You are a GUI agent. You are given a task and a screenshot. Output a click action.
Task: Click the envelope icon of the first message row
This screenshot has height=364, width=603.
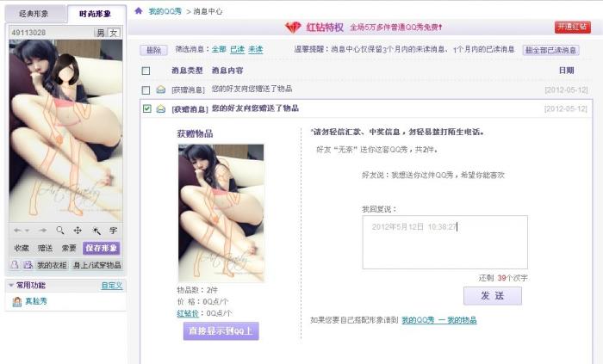coord(161,89)
